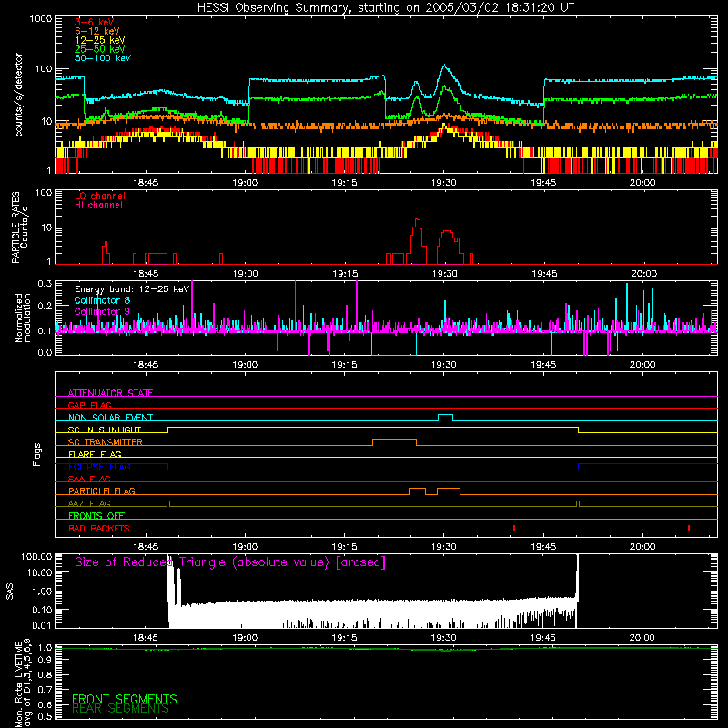The height and width of the screenshot is (728, 728).
Task: Click the SAS axis label
Action: click(10, 591)
